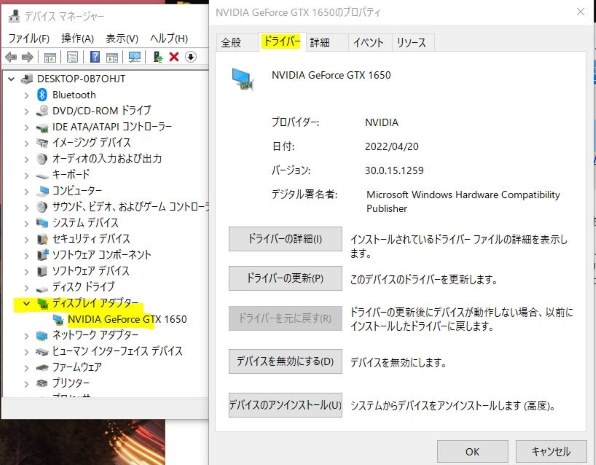Select the プリンター icon
This screenshot has height=465, width=596.
(42, 383)
